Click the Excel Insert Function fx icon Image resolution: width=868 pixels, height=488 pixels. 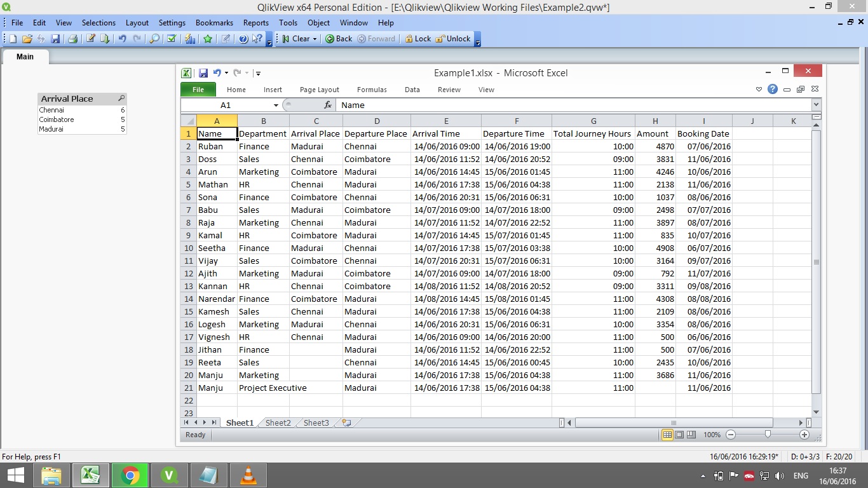328,105
